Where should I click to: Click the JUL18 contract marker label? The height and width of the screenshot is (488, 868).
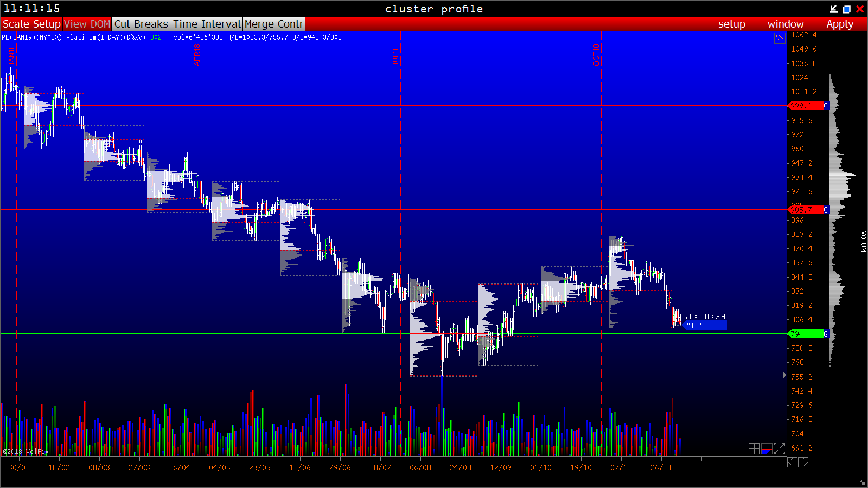click(395, 56)
